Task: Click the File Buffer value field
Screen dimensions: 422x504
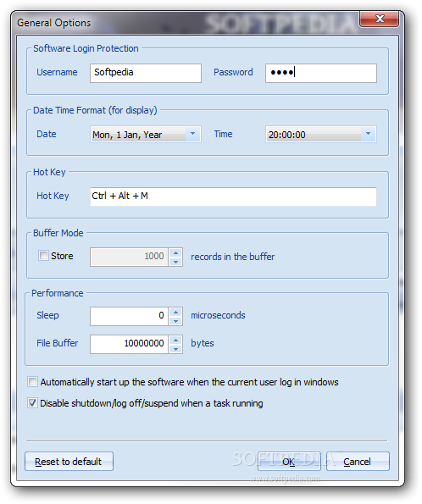Action: 129,344
